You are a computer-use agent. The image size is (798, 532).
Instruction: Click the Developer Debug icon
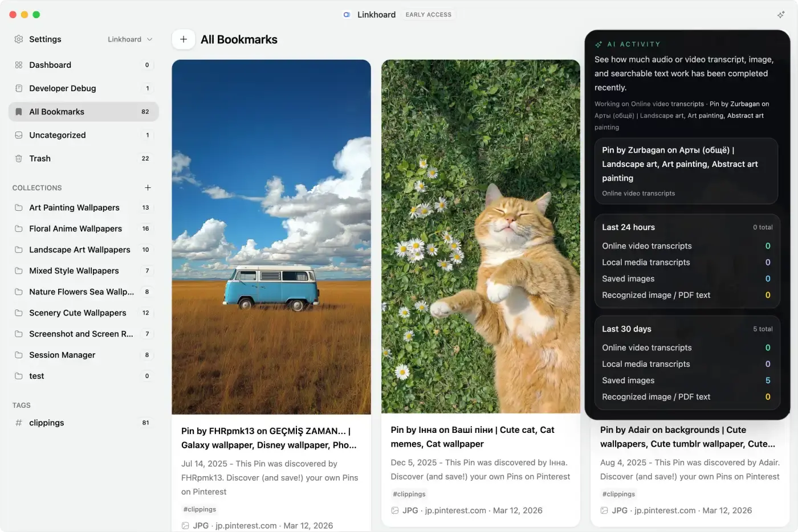pos(19,88)
